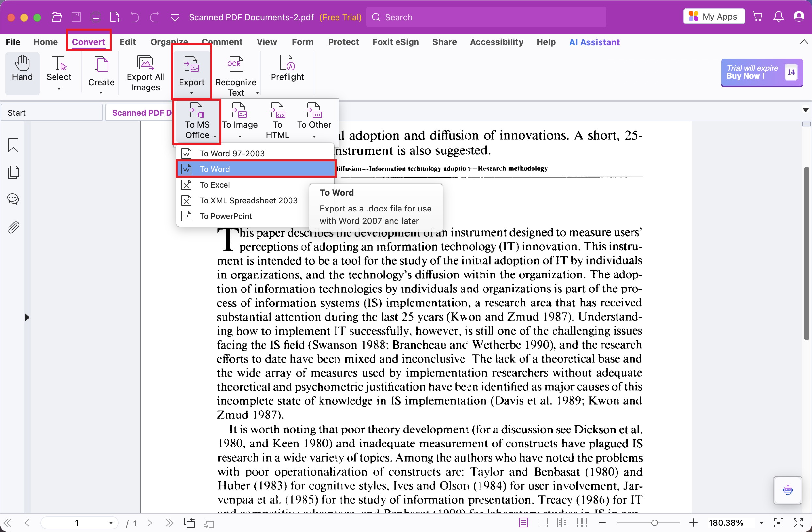Image resolution: width=812 pixels, height=532 pixels.
Task: Switch to the Foxit eSign tab
Action: click(396, 42)
